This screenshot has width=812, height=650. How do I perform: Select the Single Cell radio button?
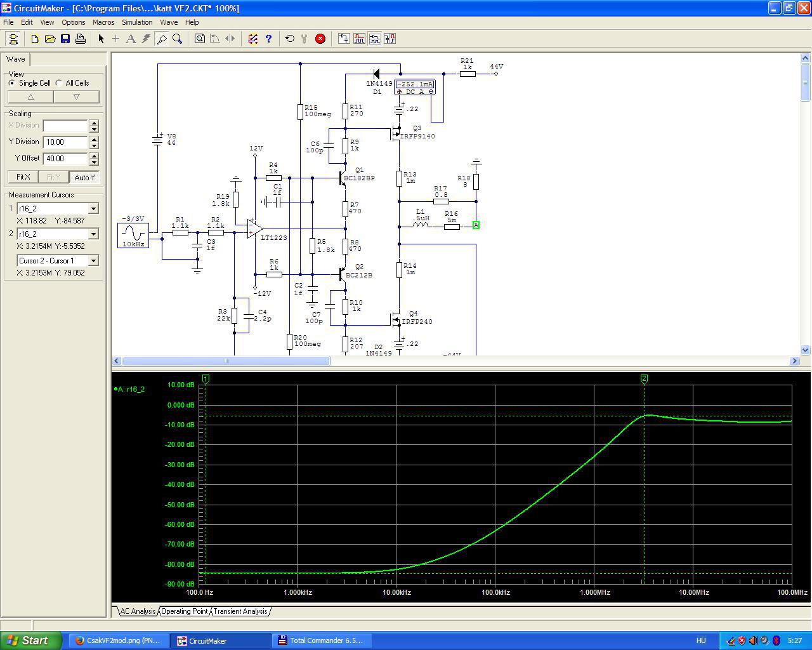point(12,83)
